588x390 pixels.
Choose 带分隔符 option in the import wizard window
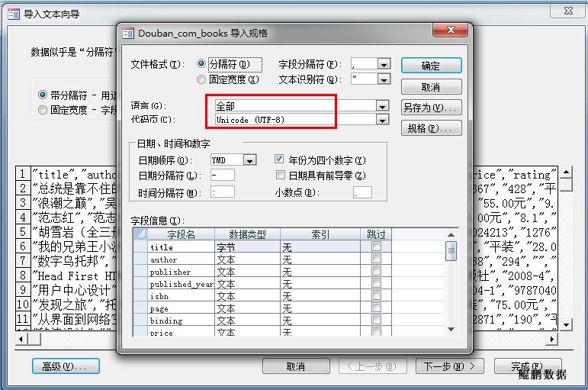[x=43, y=95]
